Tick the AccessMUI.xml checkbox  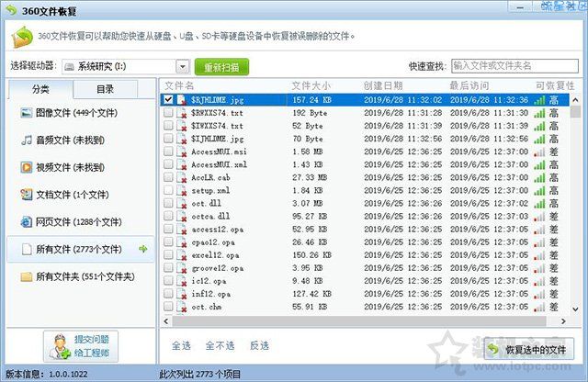click(x=168, y=164)
